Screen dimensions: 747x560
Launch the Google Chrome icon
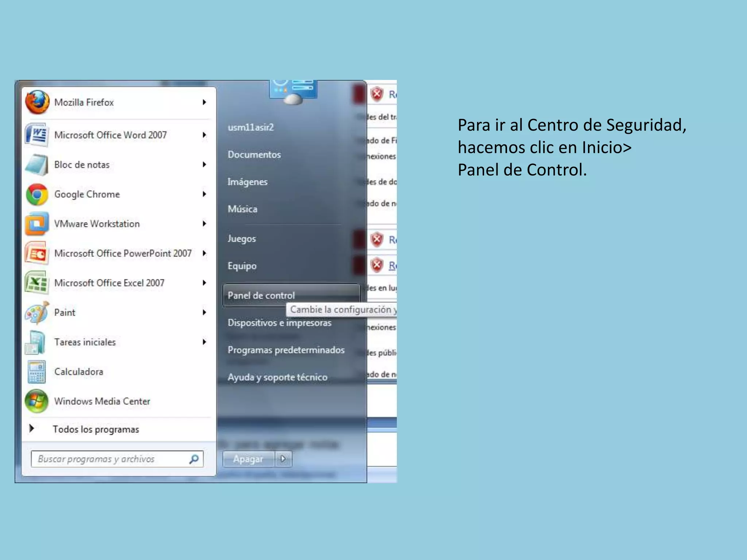pos(37,194)
